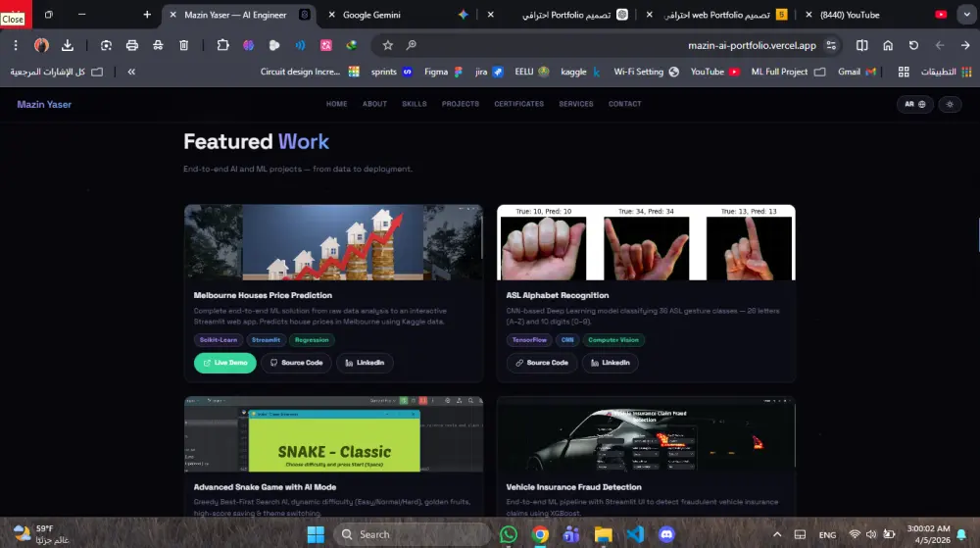Open Source Code for Melbourne Houses Price Prediction
The image size is (980, 548).
[x=296, y=363]
